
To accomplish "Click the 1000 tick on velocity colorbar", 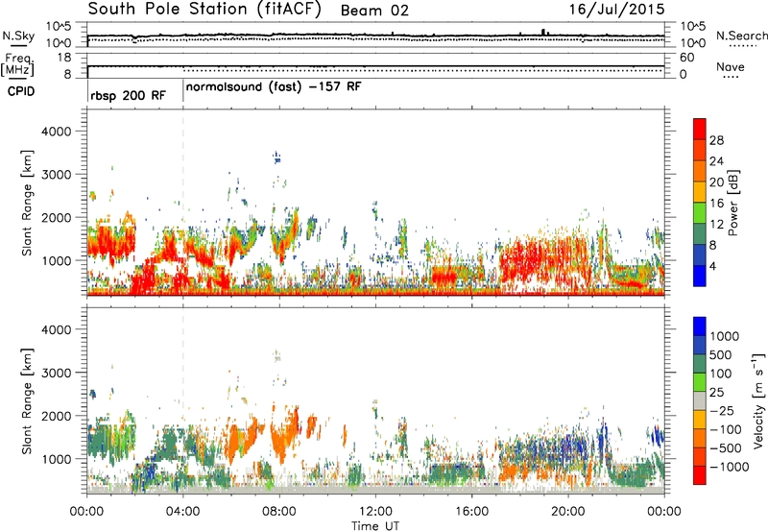I will (725, 336).
